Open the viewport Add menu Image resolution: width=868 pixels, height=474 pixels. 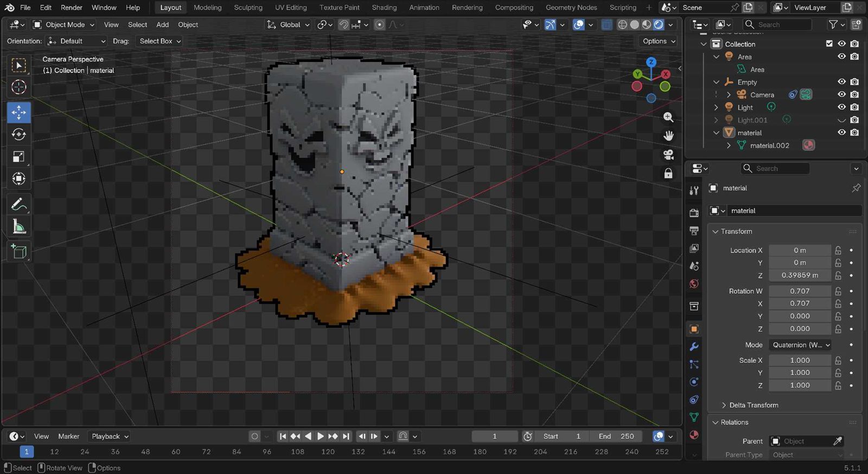pyautogui.click(x=163, y=24)
